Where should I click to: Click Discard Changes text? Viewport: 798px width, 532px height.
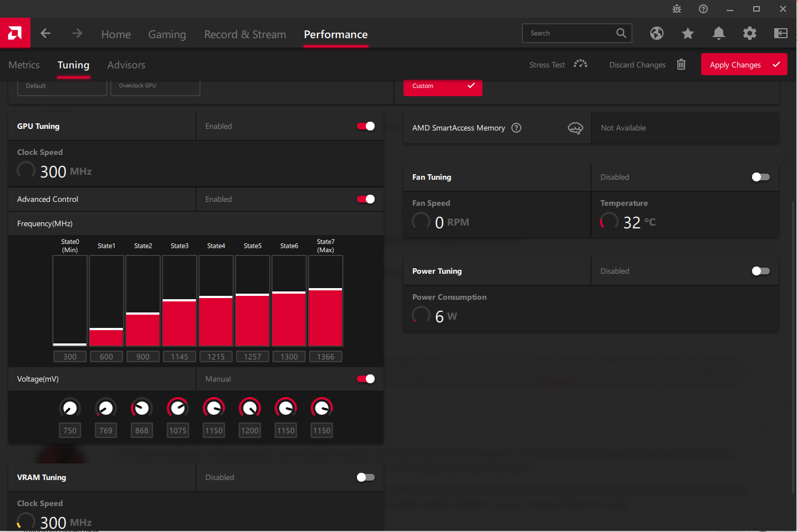click(638, 65)
